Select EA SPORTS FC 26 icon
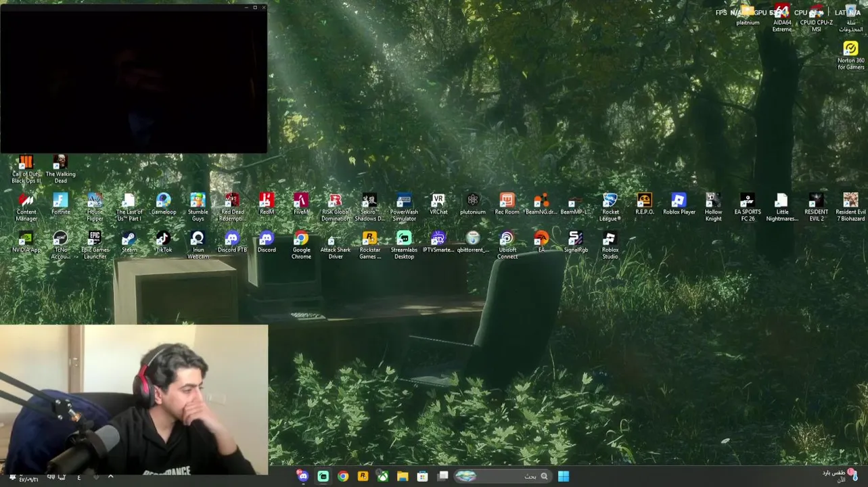Viewport: 868px width, 487px height. coord(748,207)
